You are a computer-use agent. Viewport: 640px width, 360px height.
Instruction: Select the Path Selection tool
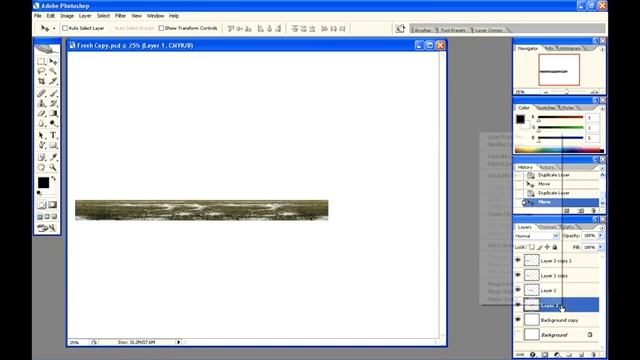point(41,136)
